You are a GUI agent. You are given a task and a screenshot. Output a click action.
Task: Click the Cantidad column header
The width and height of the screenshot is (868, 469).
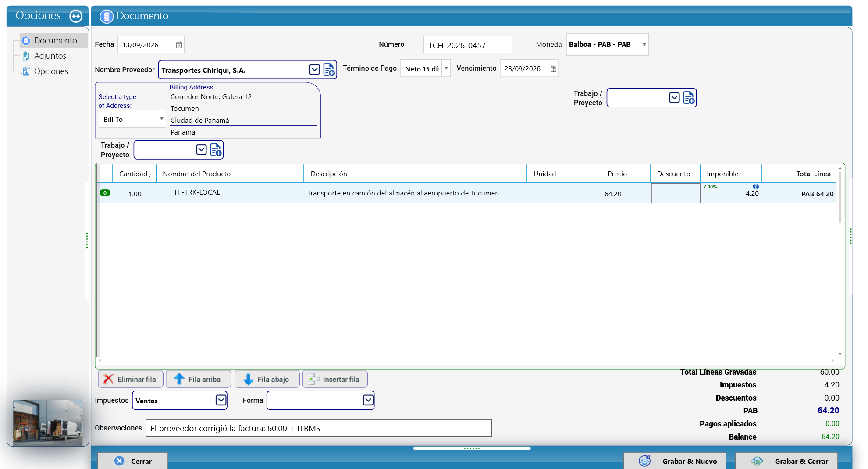[135, 174]
